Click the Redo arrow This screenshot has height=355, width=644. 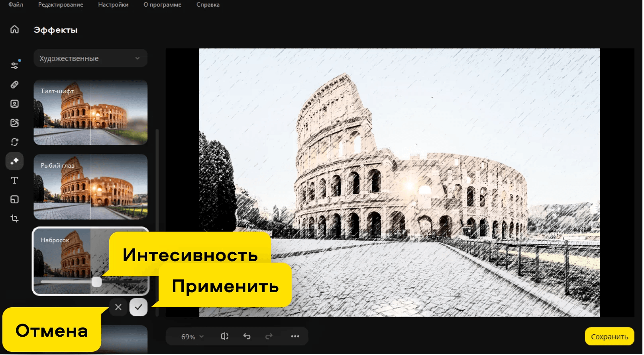coord(269,336)
